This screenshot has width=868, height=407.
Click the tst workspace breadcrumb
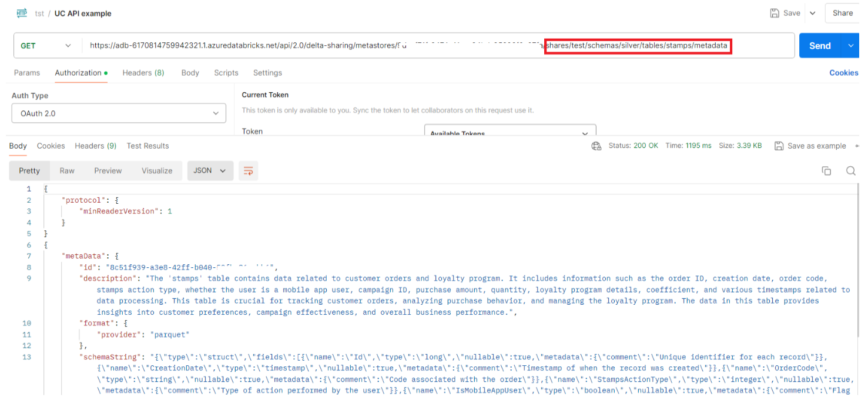point(39,14)
